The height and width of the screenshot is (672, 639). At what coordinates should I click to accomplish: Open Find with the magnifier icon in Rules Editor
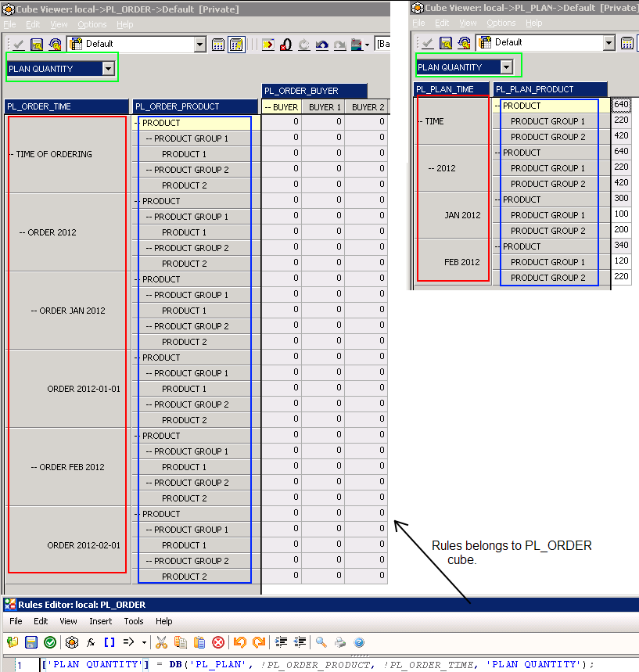point(321,642)
